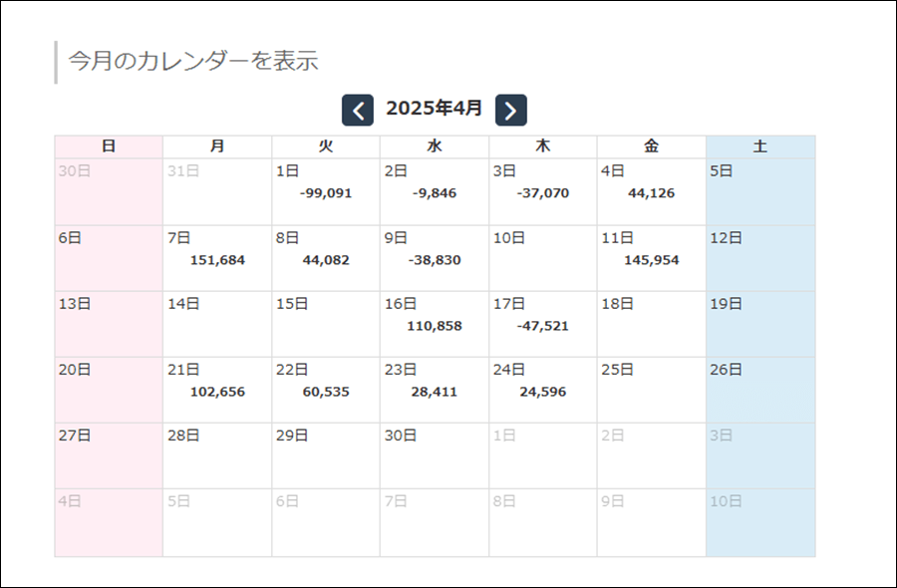897x588 pixels.
Task: Select the 11日 cell showing 145,954
Action: [651, 258]
